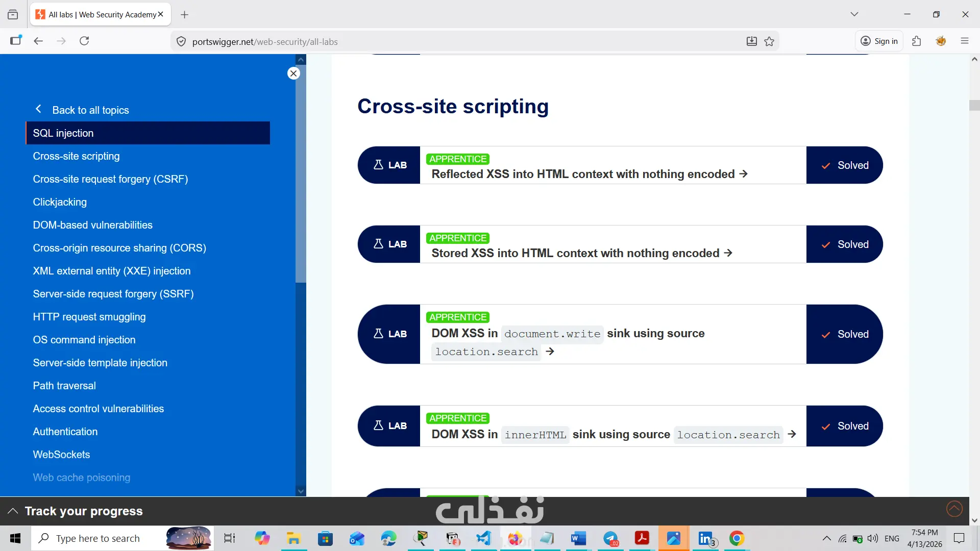Click the site shield tracking-protection icon
Viewport: 980px width, 551px height.
tap(181, 42)
